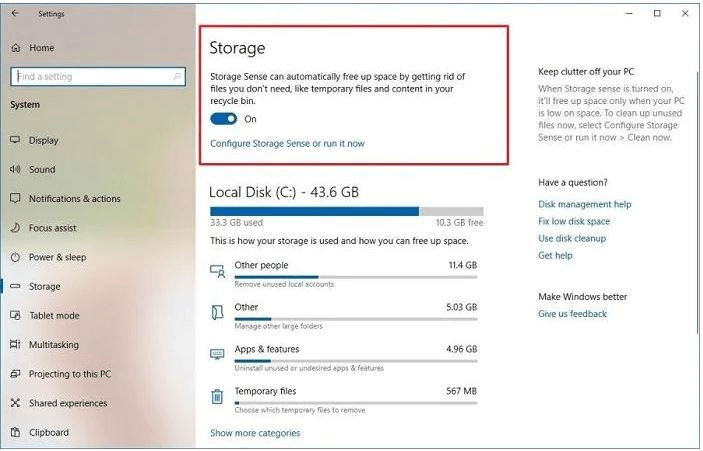Click the Other folder category icon
This screenshot has height=451, width=703.
217,312
